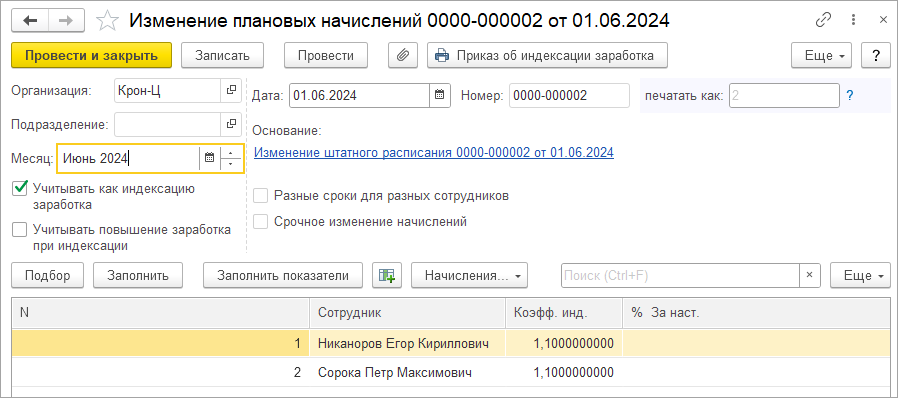Click row number 1 cell
The width and height of the screenshot is (898, 398).
[x=160, y=344]
